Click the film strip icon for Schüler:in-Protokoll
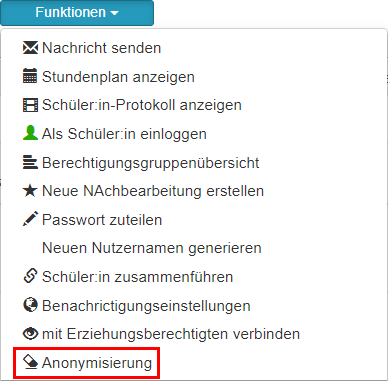Screen dimensions: 388x381 (x=30, y=105)
